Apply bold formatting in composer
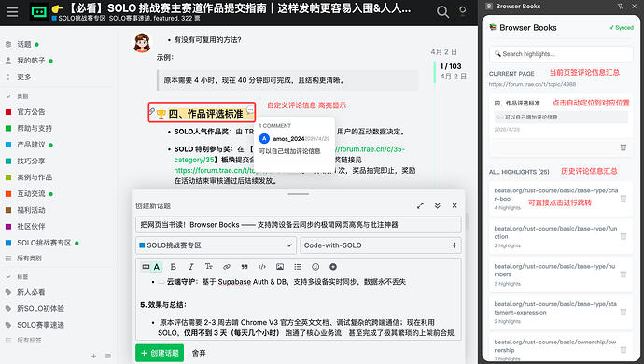644x364 pixels. point(173,267)
